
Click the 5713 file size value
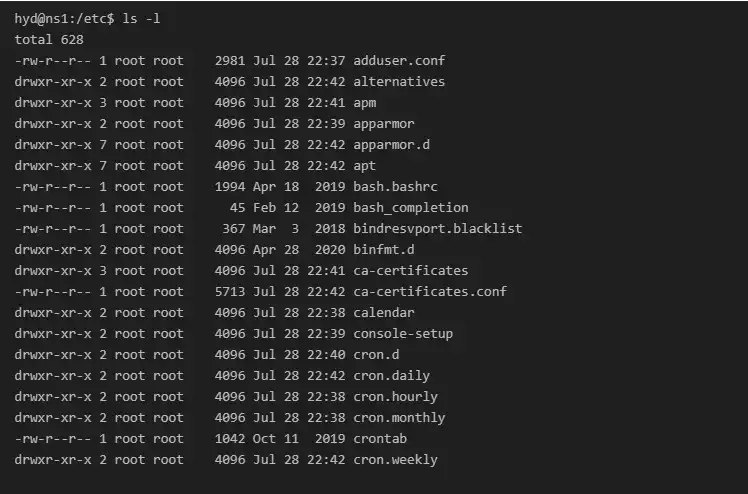pos(230,291)
